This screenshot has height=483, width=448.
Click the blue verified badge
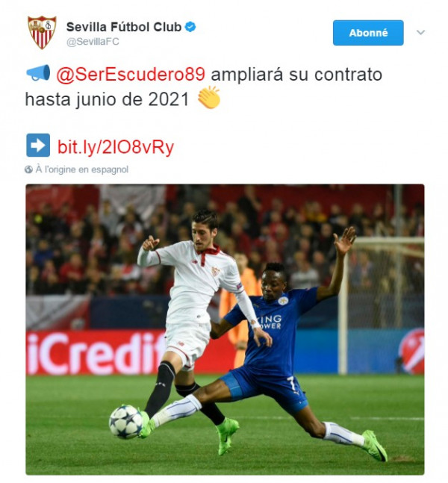(x=190, y=27)
